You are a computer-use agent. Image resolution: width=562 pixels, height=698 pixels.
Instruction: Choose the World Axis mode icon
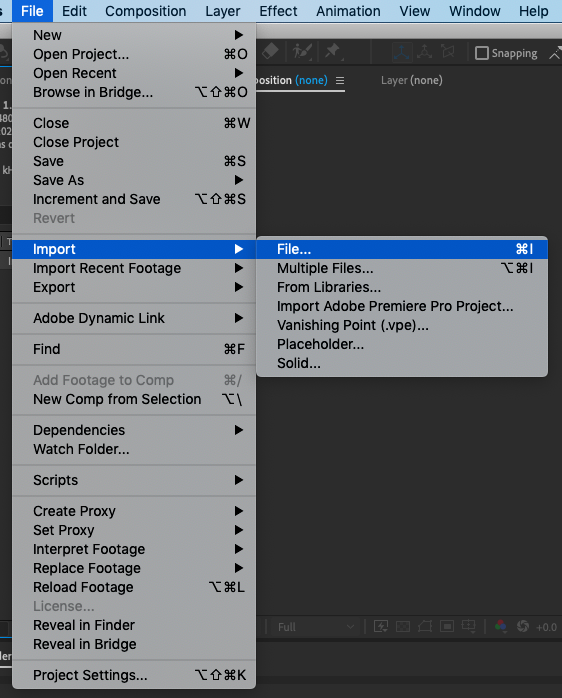click(424, 52)
